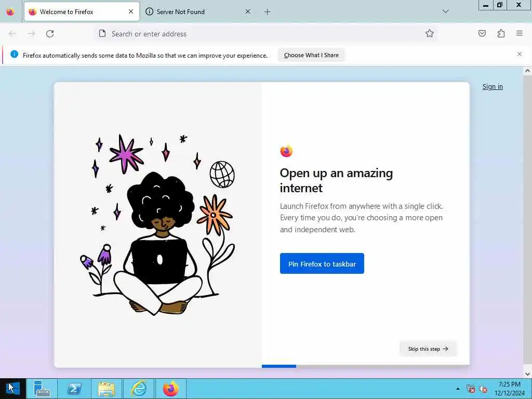Click the page identity icon in address bar
532x399 pixels.
pyautogui.click(x=102, y=34)
